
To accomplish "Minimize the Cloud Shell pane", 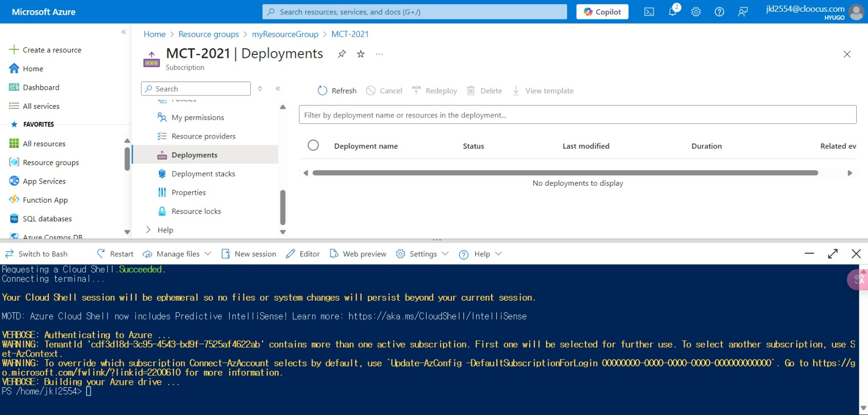I will (810, 253).
